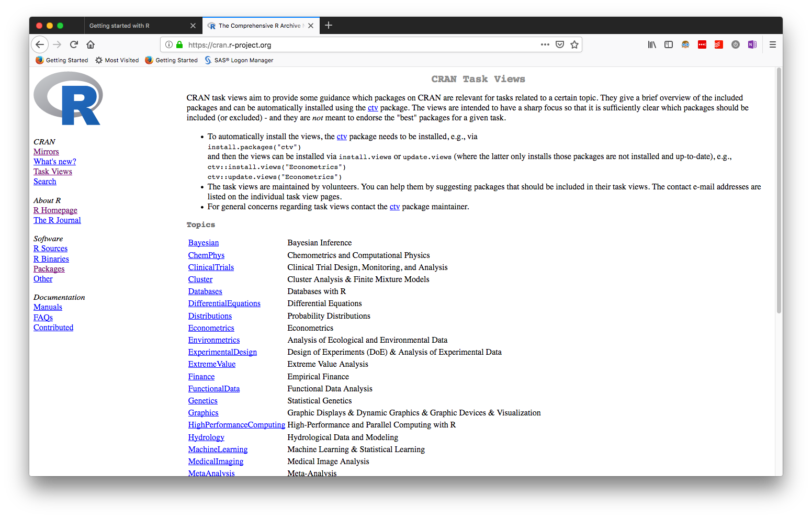Open The R Journal link

point(57,220)
